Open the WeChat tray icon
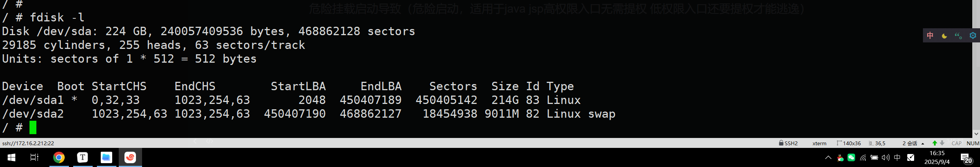Viewport: 980px width, 167px height. (851, 157)
